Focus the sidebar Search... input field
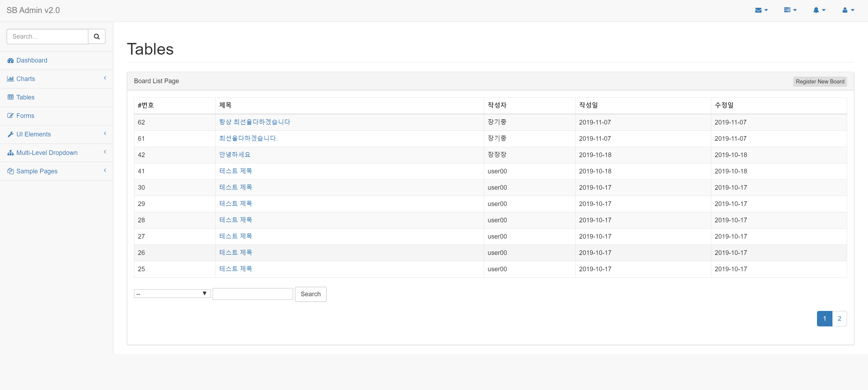Screen dimensions: 868x390 point(47,36)
